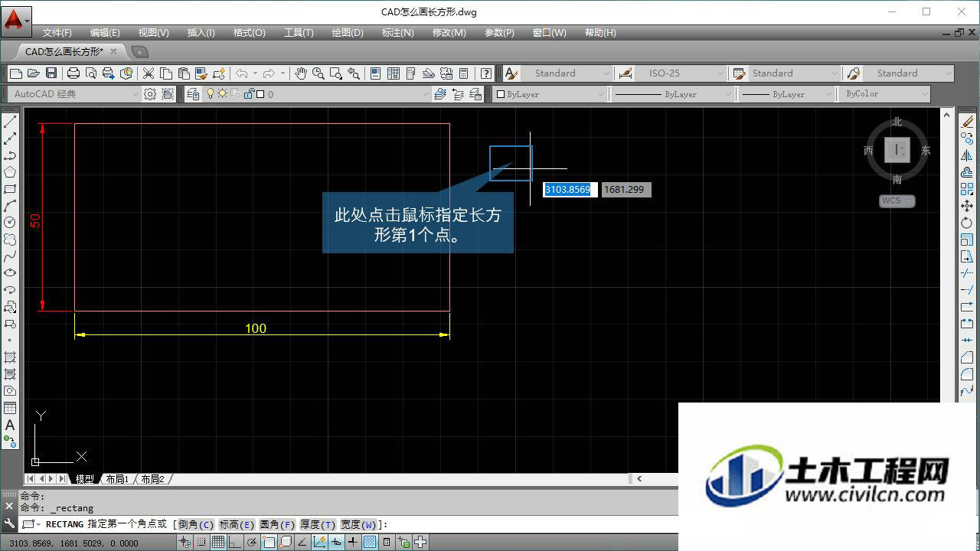Click the new drawing tab plus button
The image size is (980, 551).
(x=139, y=52)
